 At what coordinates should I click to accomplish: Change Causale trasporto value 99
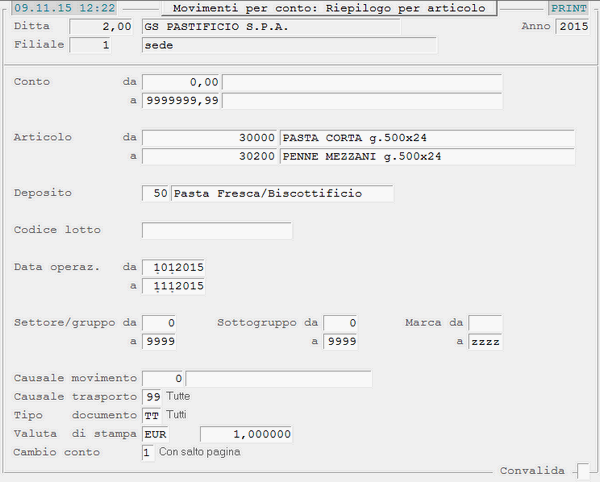(x=153, y=397)
